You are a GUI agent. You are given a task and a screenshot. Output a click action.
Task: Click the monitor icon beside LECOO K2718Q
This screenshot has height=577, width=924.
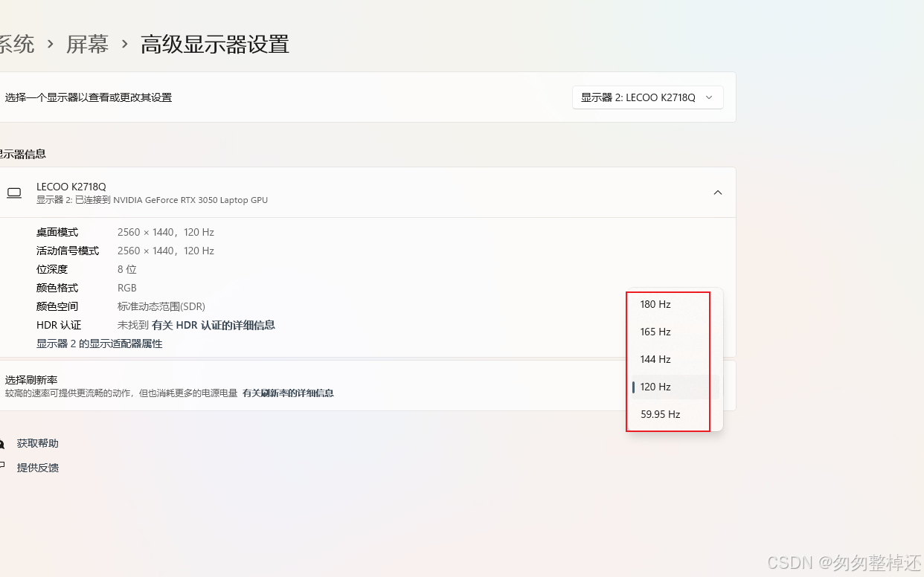pos(13,193)
